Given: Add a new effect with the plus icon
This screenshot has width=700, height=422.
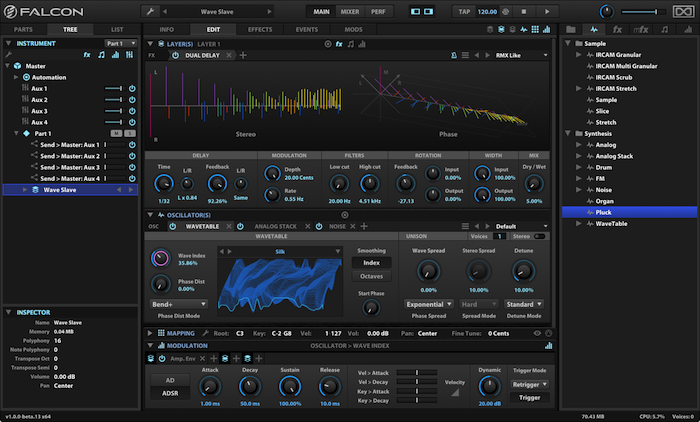Looking at the screenshot, I should tap(243, 55).
